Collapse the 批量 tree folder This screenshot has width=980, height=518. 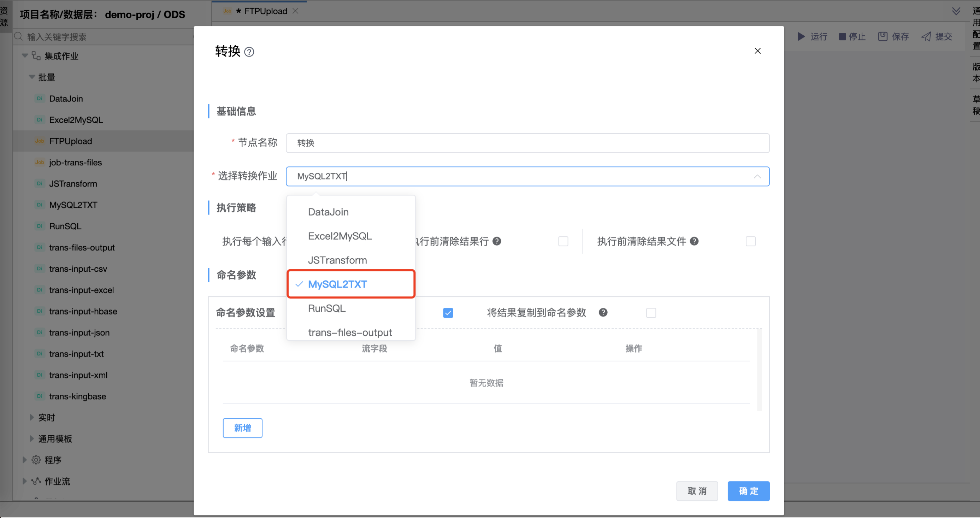point(32,77)
